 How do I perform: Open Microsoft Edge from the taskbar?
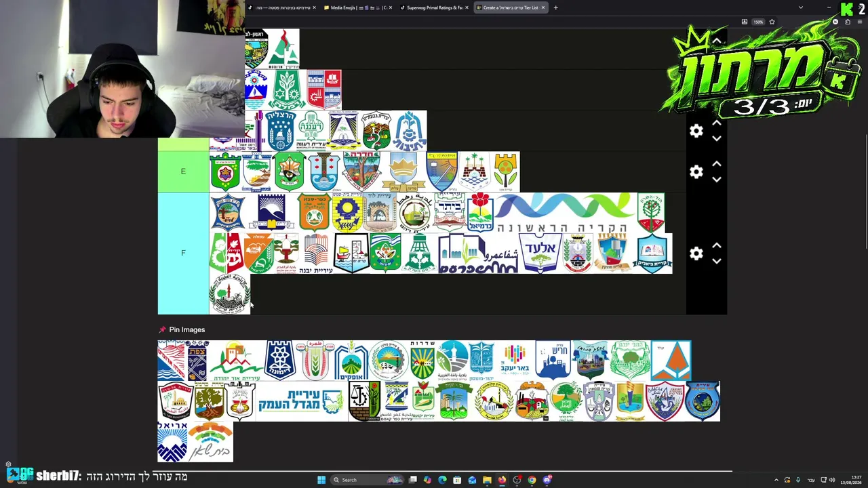pos(442,480)
